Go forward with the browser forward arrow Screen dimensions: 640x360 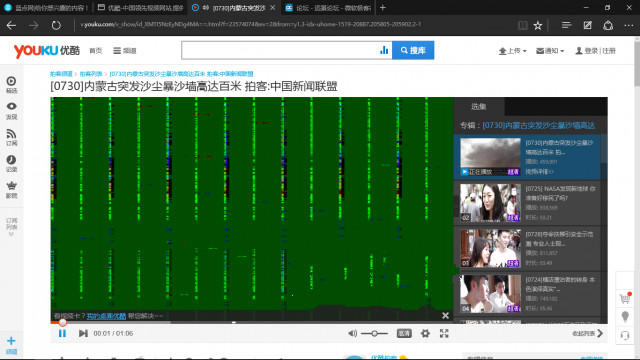coord(33,25)
